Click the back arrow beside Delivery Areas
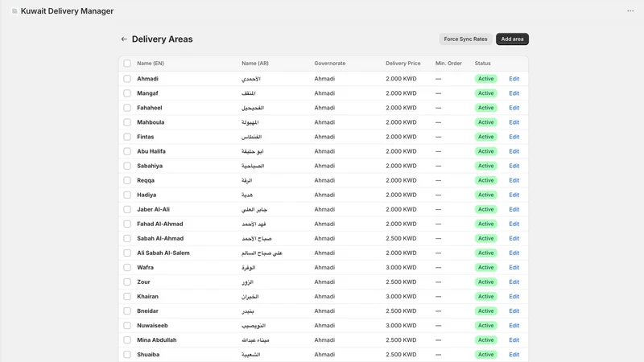The height and width of the screenshot is (362, 644). coord(124,39)
